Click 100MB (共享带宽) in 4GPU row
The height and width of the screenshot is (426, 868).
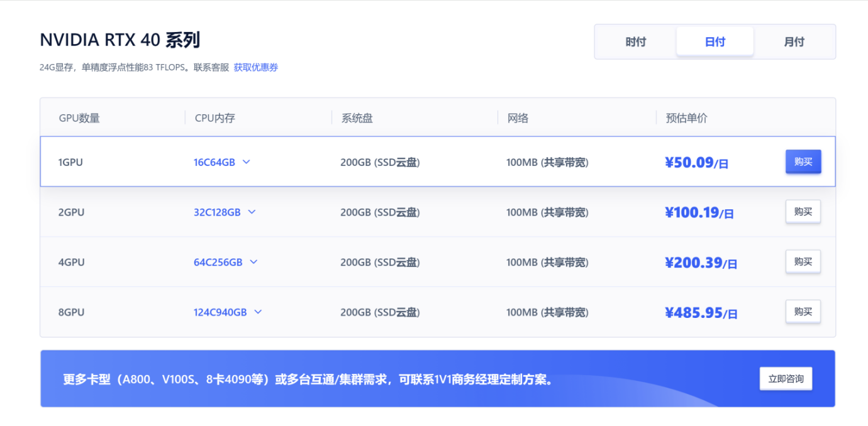pos(547,262)
